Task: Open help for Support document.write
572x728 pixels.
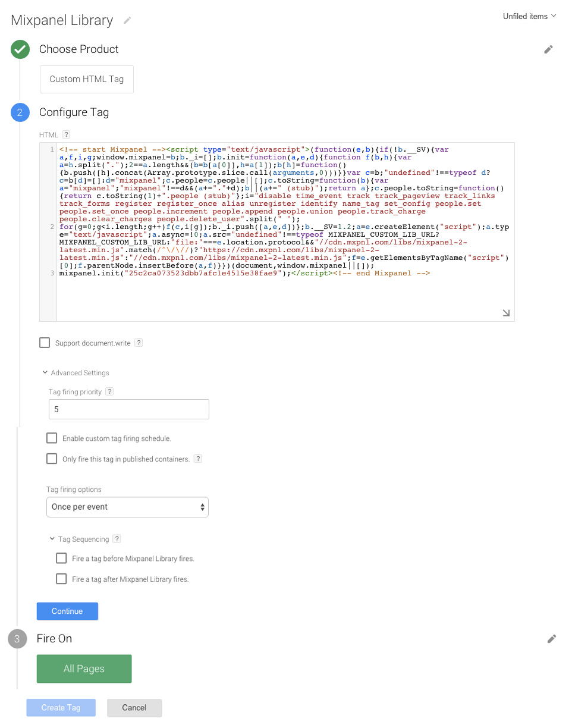Action: tap(139, 343)
